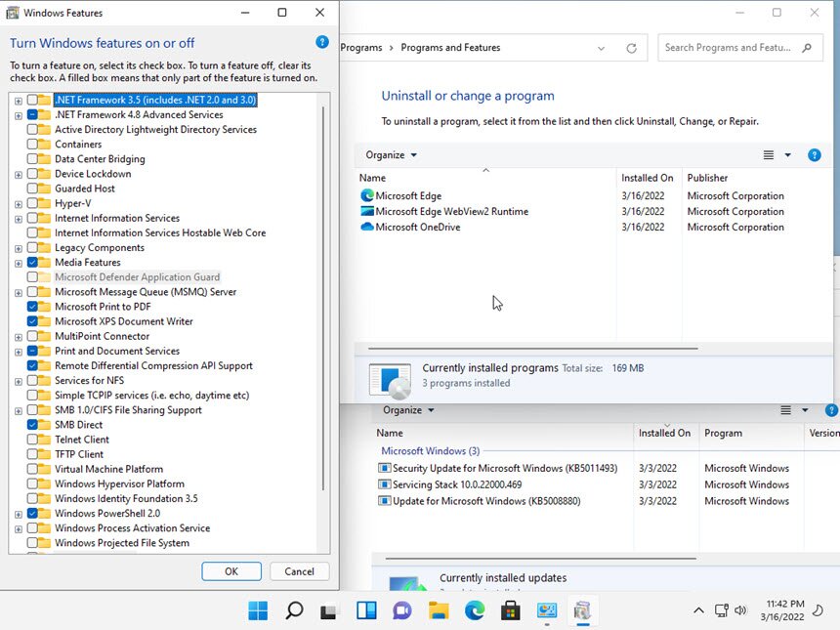This screenshot has height=630, width=840.
Task: Check the Telnet Client checkbox
Action: pyautogui.click(x=32, y=440)
